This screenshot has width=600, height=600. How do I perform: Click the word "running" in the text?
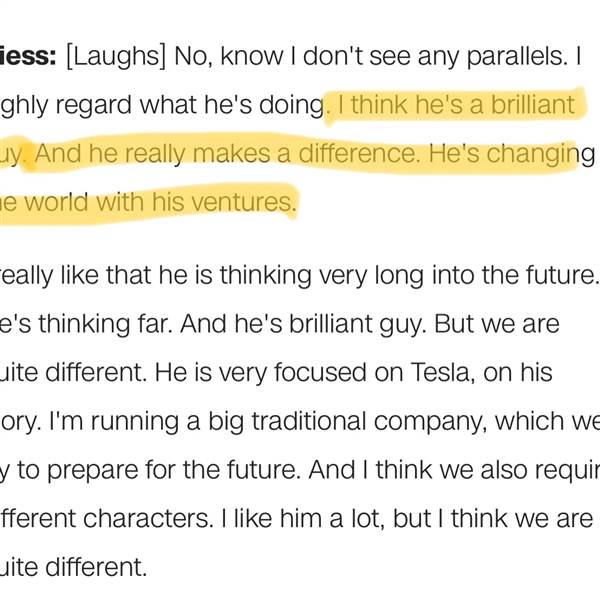[x=135, y=422]
